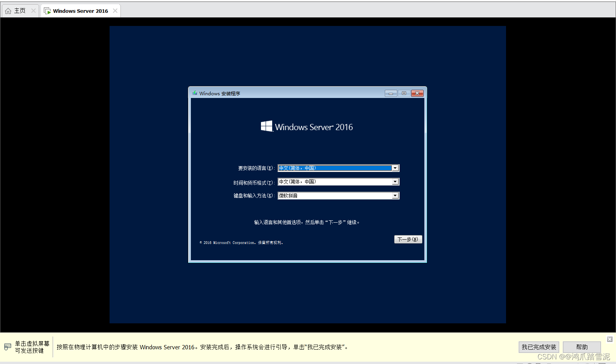The width and height of the screenshot is (616, 364).
Task: Click the keyboard icon in hint bar
Action: point(8,347)
